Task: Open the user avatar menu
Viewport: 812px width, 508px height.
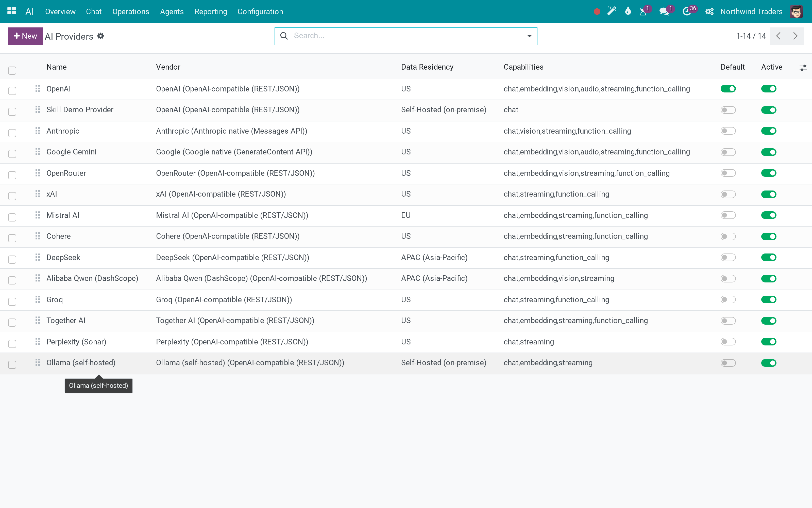Action: [797, 12]
